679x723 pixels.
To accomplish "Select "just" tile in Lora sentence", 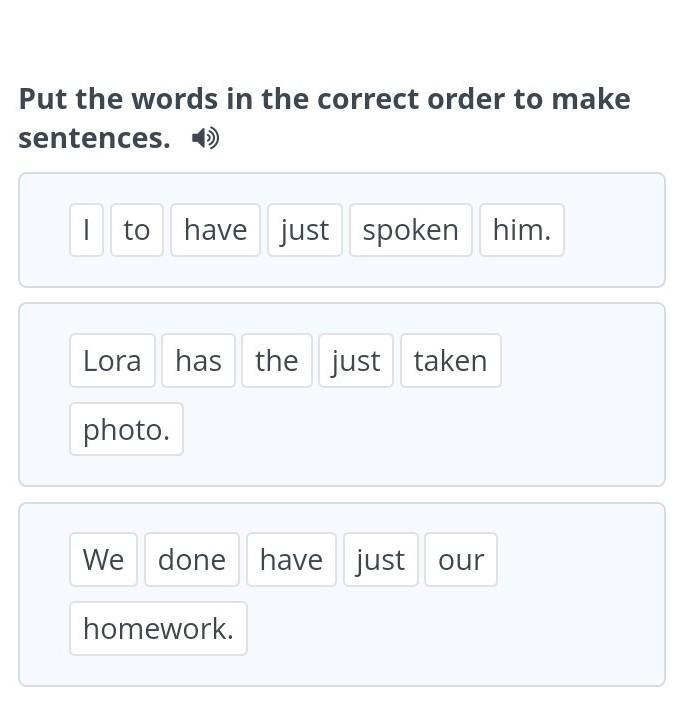I will [356, 361].
